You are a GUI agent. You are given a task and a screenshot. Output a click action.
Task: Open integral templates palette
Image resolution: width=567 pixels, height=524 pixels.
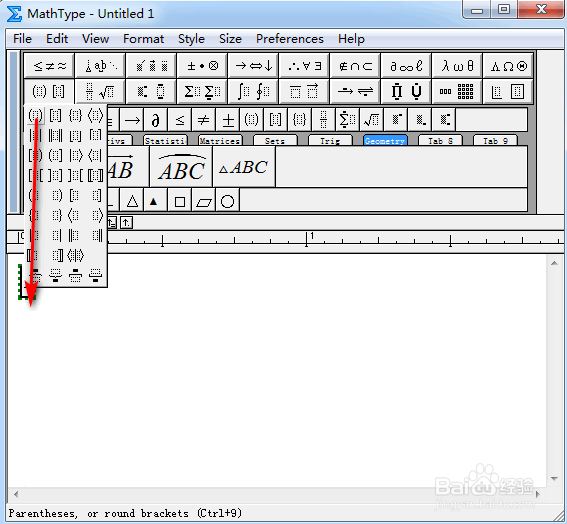(253, 91)
